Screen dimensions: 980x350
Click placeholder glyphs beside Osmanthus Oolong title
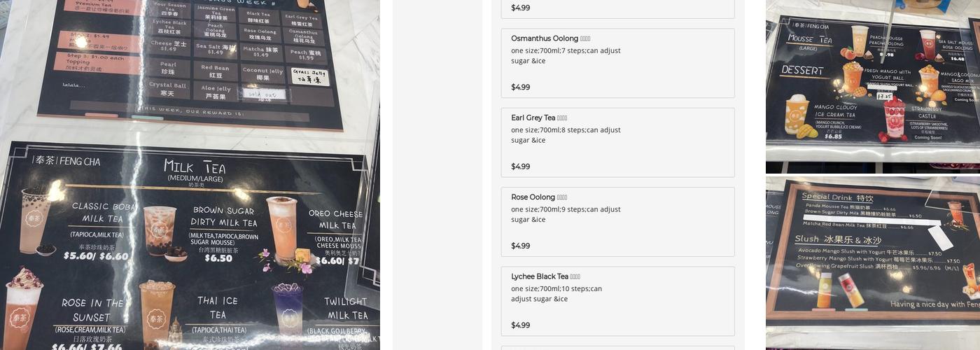click(x=585, y=39)
